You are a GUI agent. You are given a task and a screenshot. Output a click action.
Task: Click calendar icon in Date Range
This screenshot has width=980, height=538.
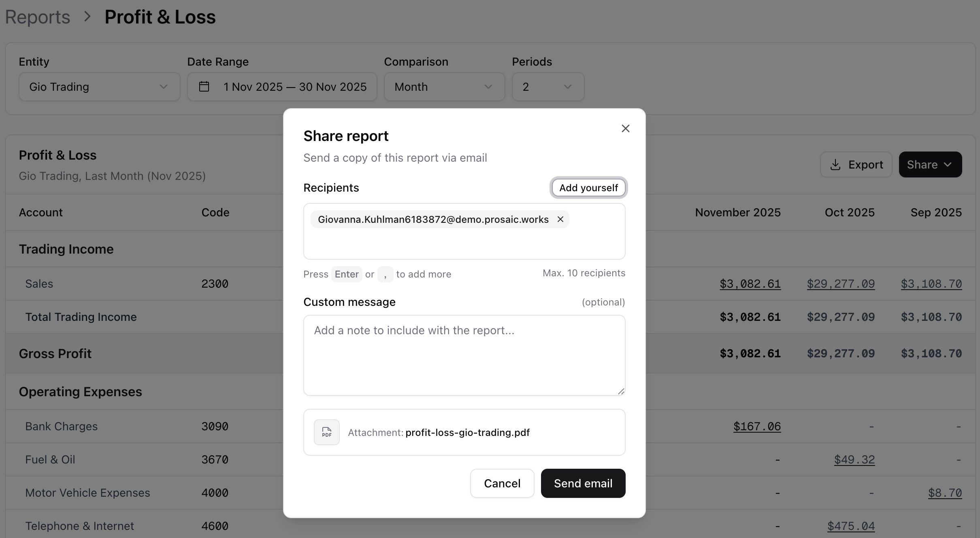point(204,87)
